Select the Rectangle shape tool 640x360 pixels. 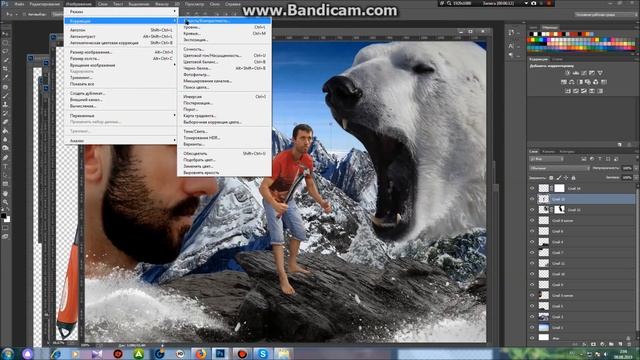[x=5, y=184]
